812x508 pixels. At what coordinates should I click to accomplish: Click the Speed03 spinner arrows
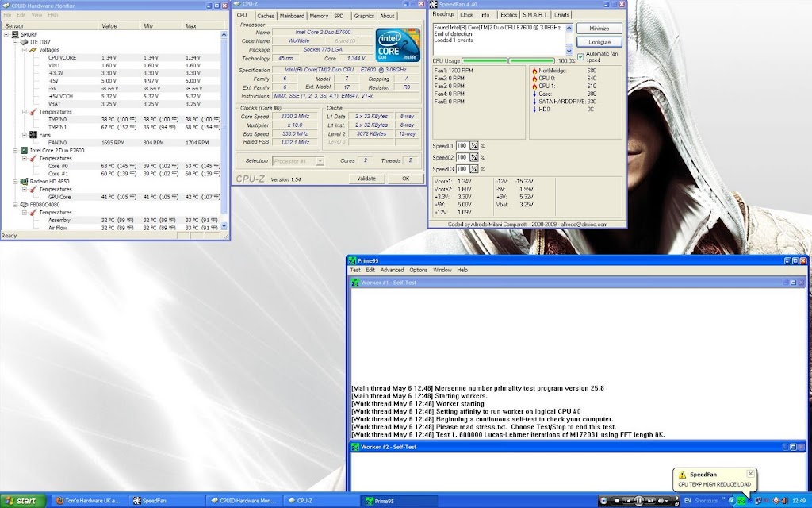click(474, 169)
